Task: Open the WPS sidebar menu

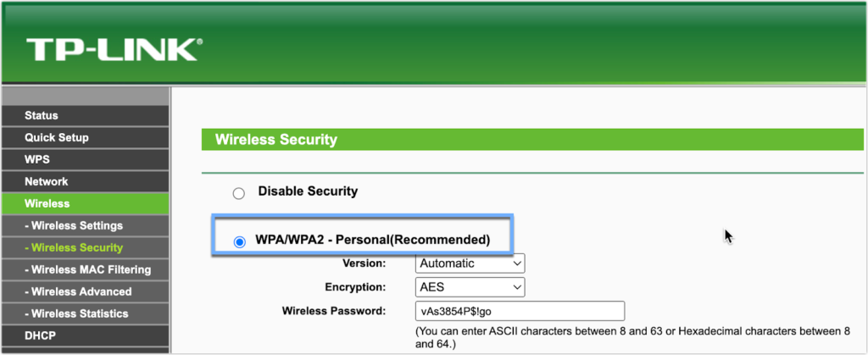Action: (x=85, y=160)
